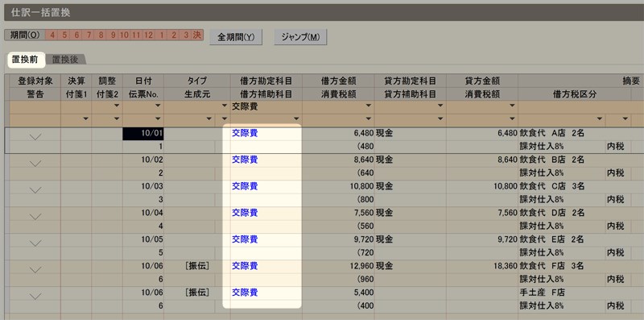
Task: Switch to the 置換後 tab
Action: (x=65, y=60)
